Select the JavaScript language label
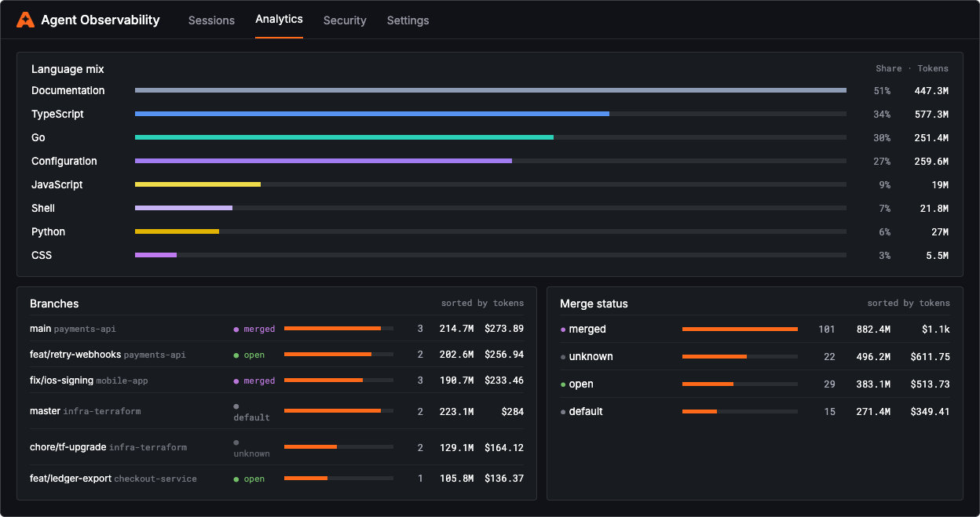Screen dimensions: 980x517 57,184
